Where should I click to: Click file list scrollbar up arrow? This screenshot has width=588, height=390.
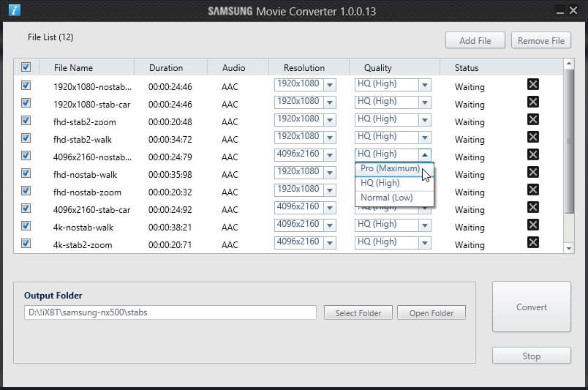[x=569, y=64]
